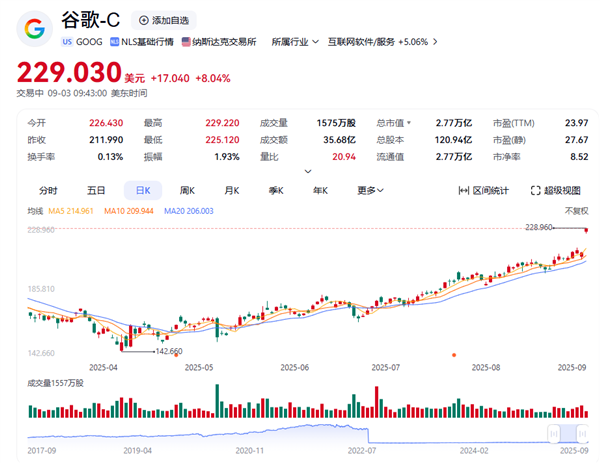Switch to the 年K yearly chart tab
The height and width of the screenshot is (463, 600).
point(320,190)
